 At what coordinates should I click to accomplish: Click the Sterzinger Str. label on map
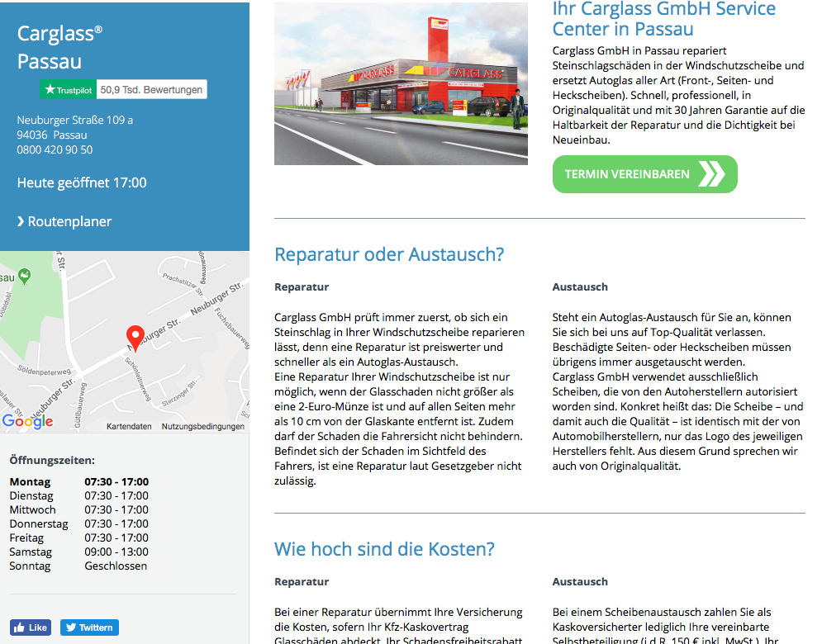point(179,394)
